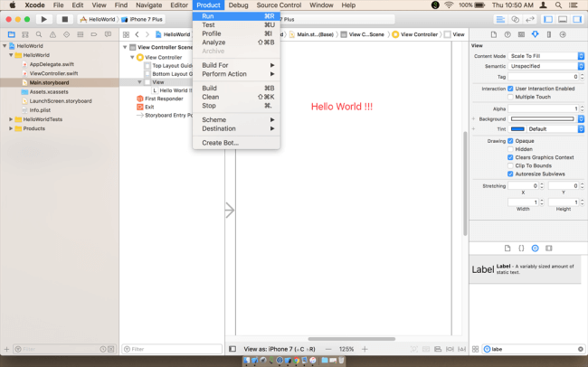Toggle Clears Graphics Context checkbox
Screen dimensions: 588x367
coord(510,157)
